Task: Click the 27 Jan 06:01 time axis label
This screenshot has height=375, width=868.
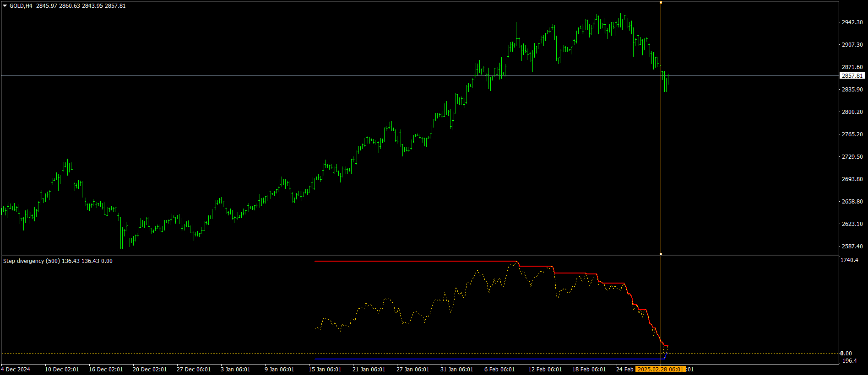Action: click(x=413, y=370)
